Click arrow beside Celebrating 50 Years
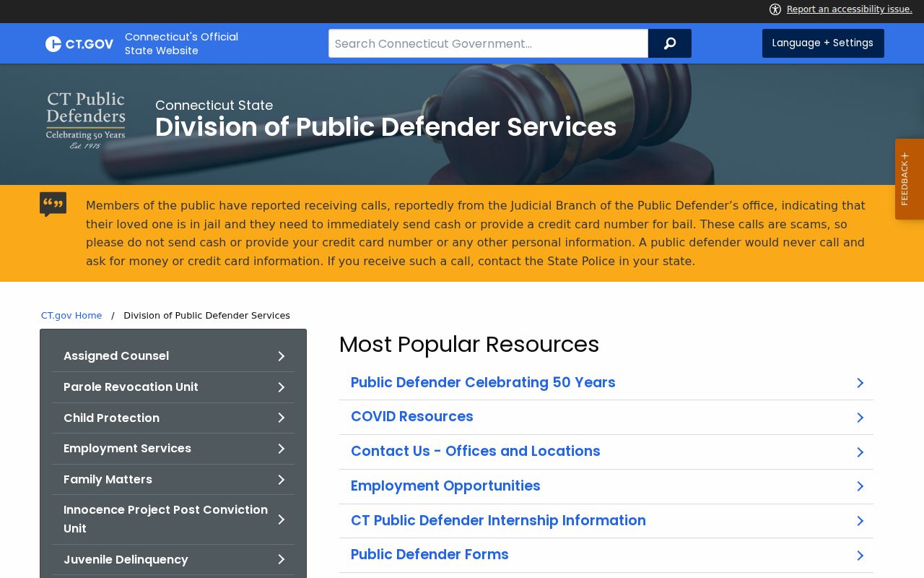 coord(860,383)
